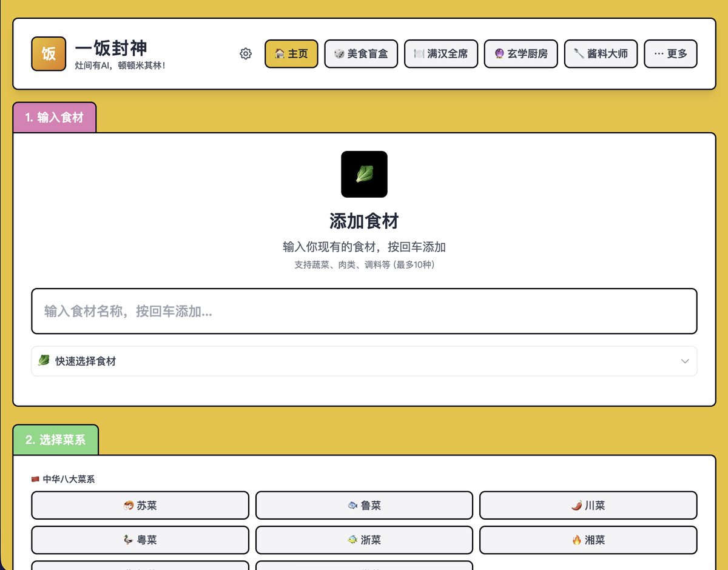The height and width of the screenshot is (570, 728).
Task: Click the 添加食材 heading
Action: coord(364,221)
